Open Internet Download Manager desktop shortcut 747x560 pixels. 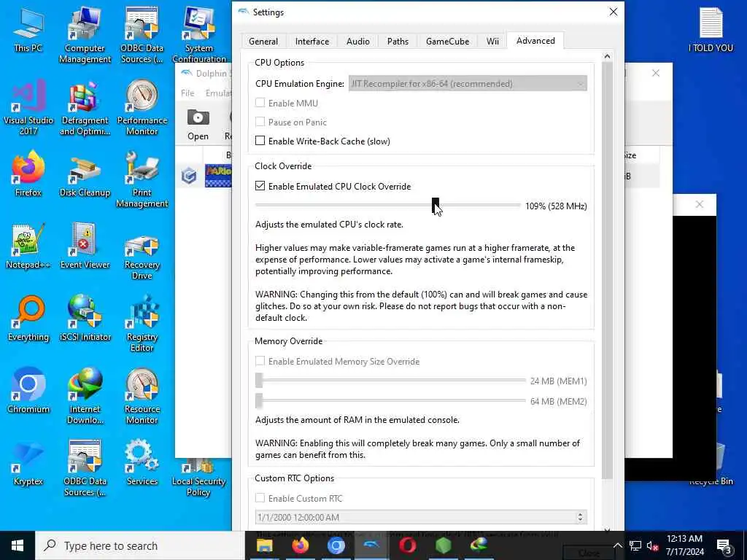pyautogui.click(x=85, y=396)
